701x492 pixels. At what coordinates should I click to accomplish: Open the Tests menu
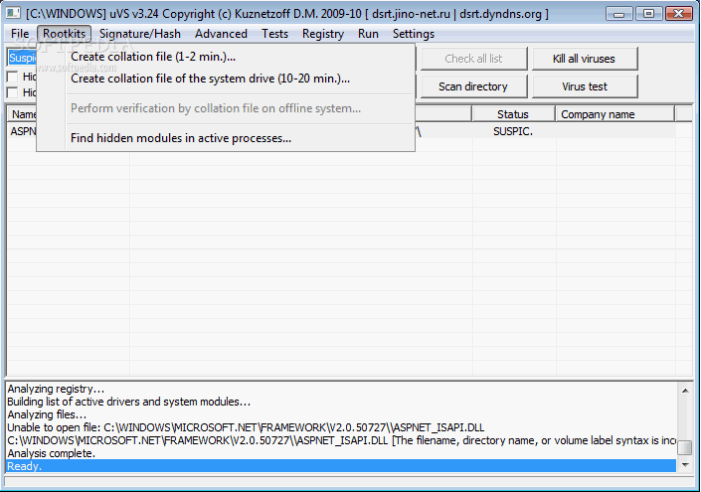pyautogui.click(x=275, y=33)
